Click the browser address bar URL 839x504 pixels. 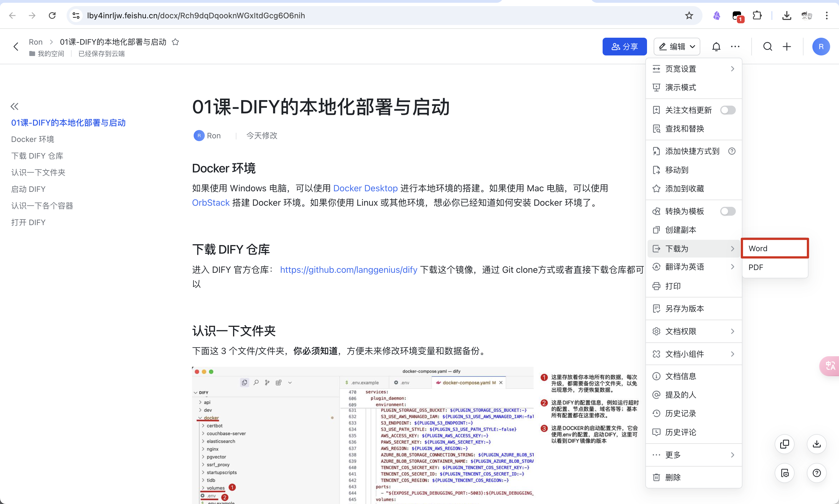(196, 16)
